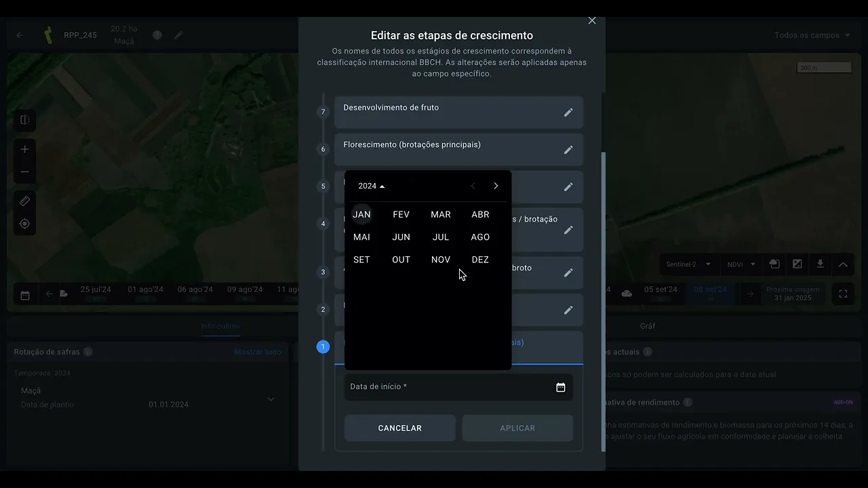Screen dimensions: 868x488
Task: Choose JUL month
Action: [441, 237]
